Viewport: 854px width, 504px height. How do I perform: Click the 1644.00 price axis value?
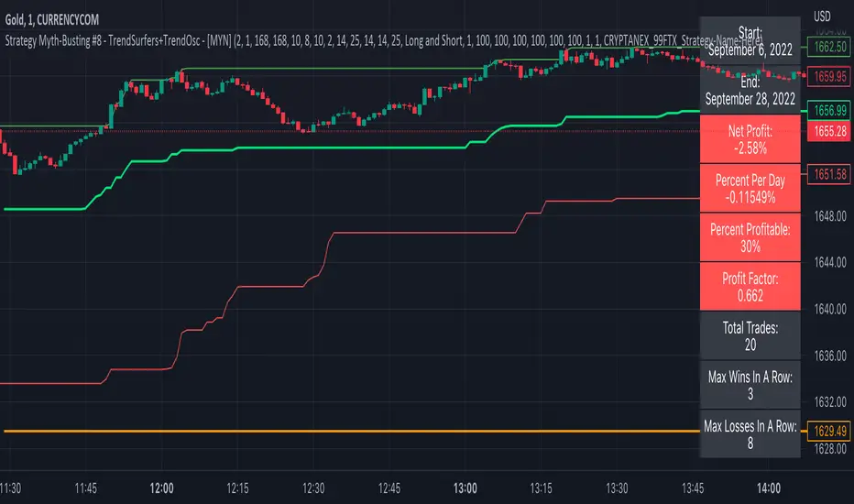[830, 263]
